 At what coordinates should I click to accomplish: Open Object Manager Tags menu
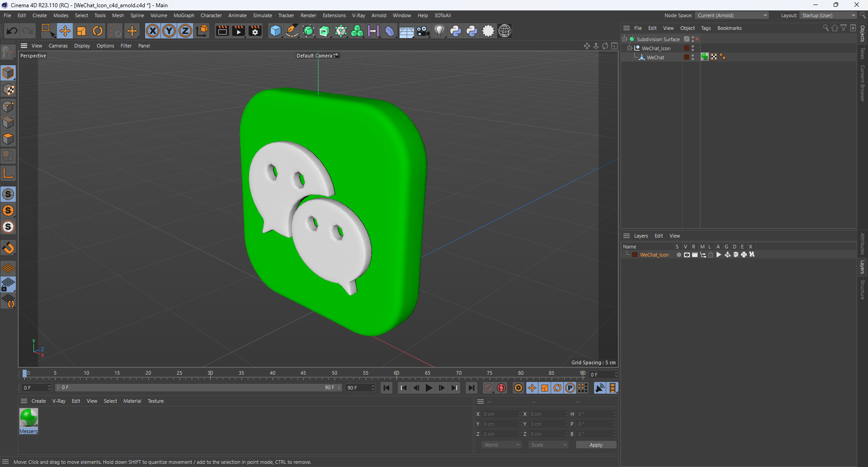706,28
